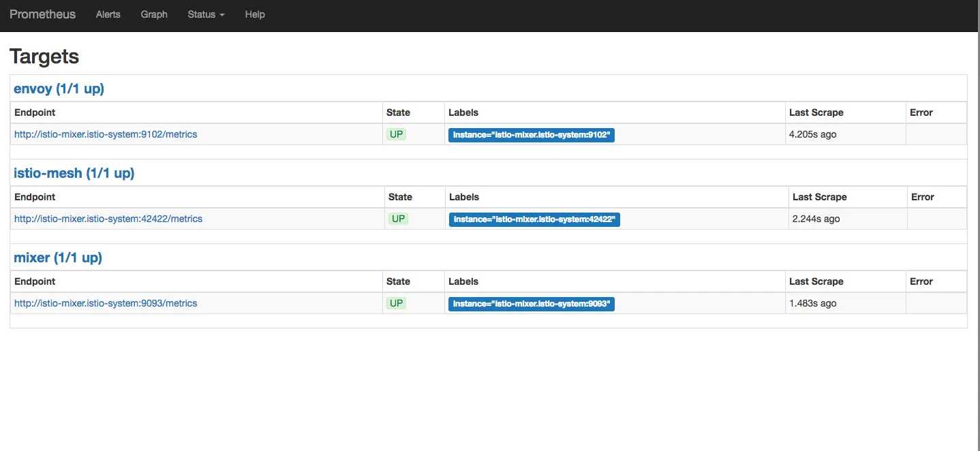Screen dimensions: 980x451
Task: Click the Prometheus brand logo text
Action: pos(42,14)
